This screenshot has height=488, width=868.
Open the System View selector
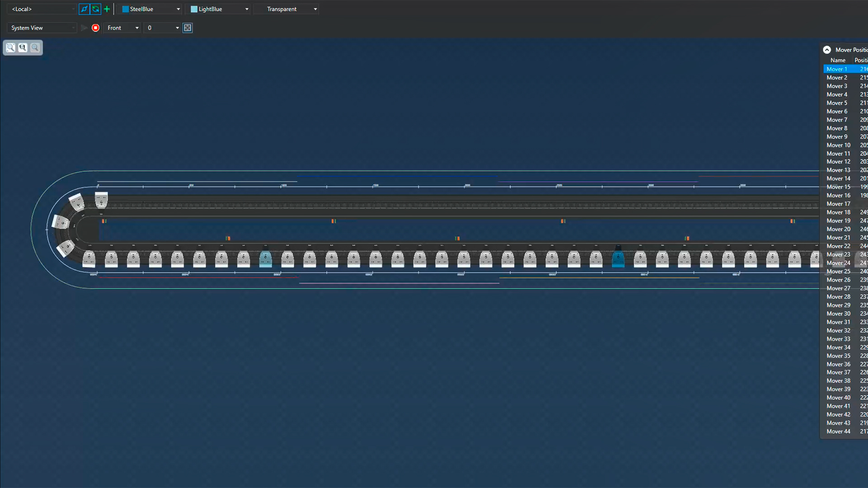[x=42, y=28]
